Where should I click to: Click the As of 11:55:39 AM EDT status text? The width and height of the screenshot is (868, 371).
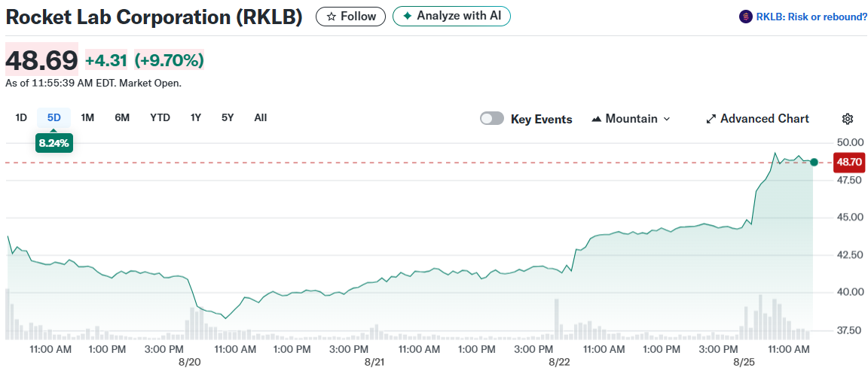click(x=93, y=84)
